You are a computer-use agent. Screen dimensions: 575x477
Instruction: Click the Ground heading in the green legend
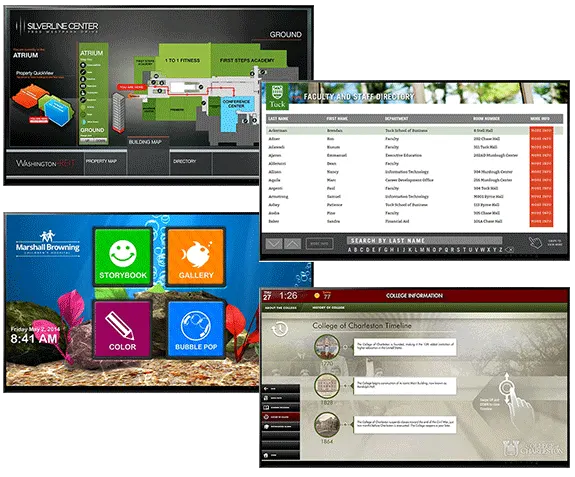pos(92,130)
